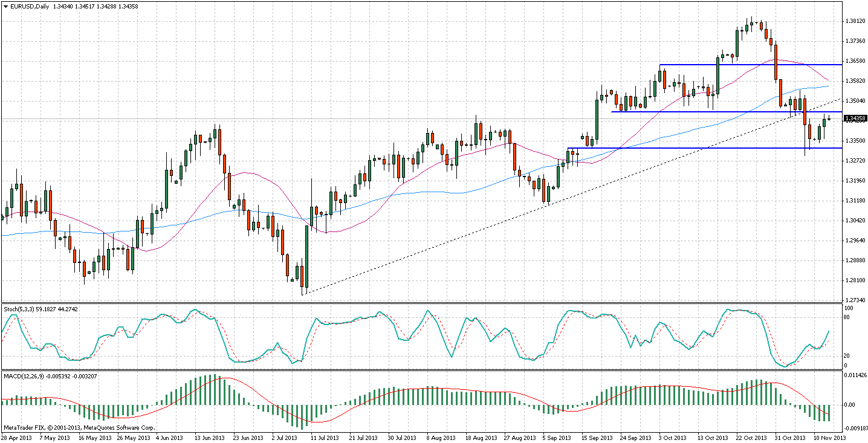Viewport: 868px width, 443px height.
Task: Select the topmost blue horizontal resistance line
Action: pyautogui.click(x=756, y=64)
